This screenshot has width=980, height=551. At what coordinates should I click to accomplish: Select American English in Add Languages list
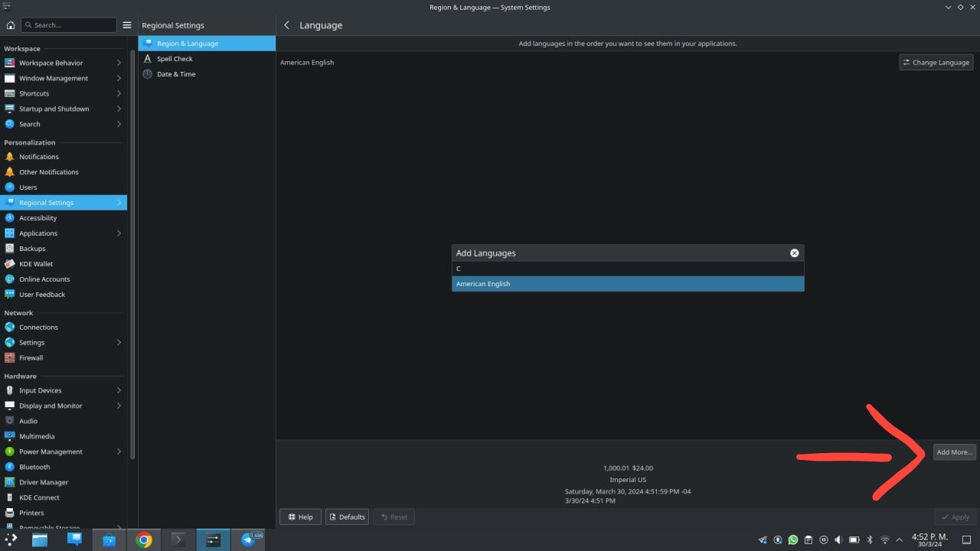tap(628, 284)
